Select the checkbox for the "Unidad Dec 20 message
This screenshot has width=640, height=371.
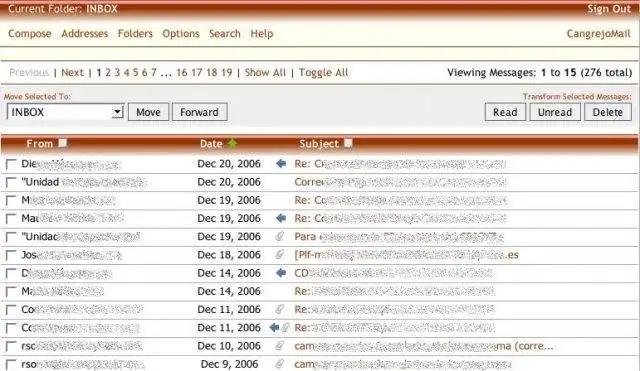coord(11,182)
